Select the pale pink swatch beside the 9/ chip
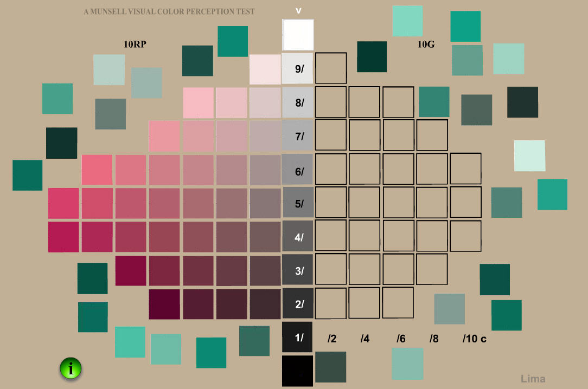Viewport: 588px width, 389px height. [265, 68]
